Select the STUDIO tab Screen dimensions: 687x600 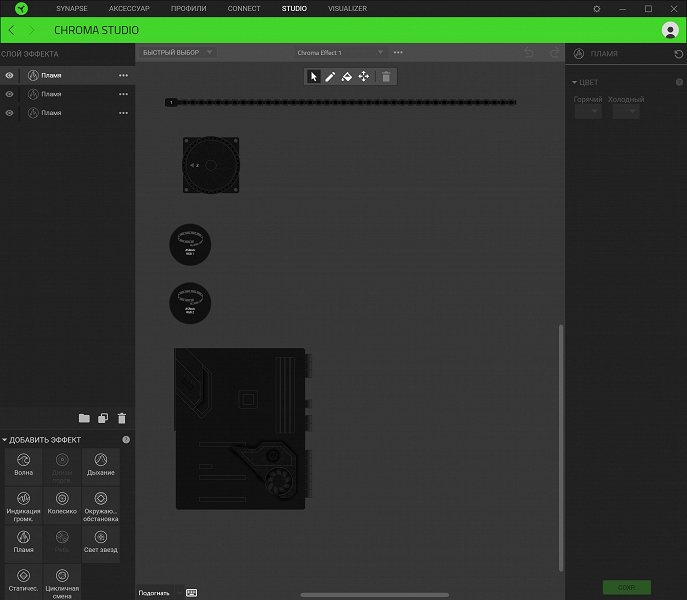[294, 9]
